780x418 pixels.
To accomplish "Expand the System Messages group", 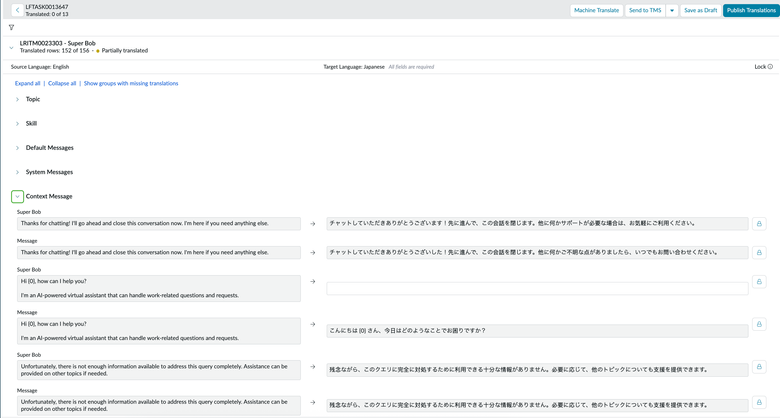I will click(17, 172).
